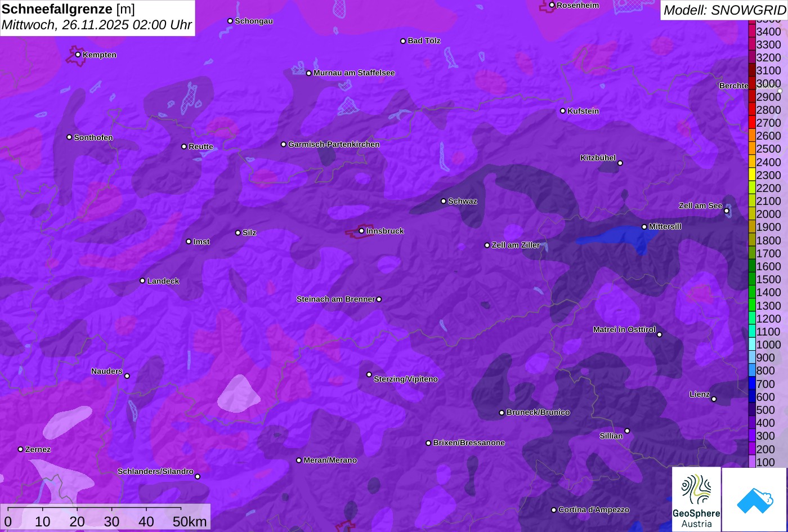Click the legend swatch labeled 100
The image size is (788, 532).
[x=752, y=462]
